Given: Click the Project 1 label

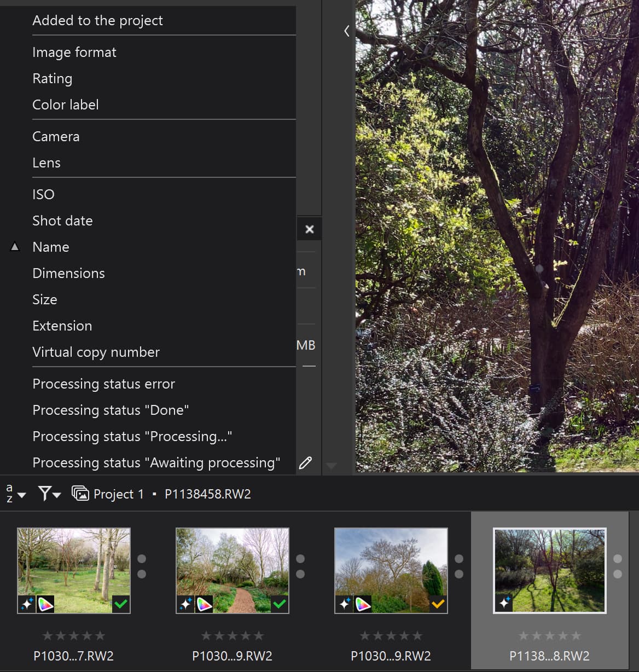Looking at the screenshot, I should tap(118, 494).
